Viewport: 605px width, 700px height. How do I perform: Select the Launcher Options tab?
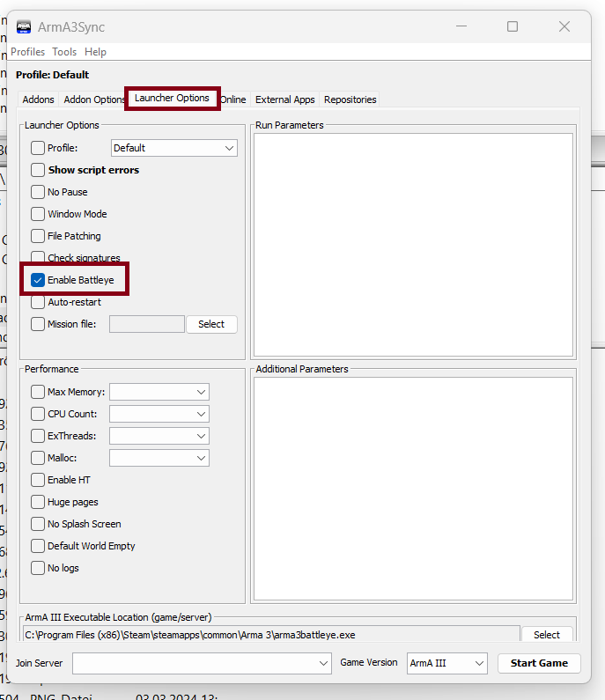[172, 99]
